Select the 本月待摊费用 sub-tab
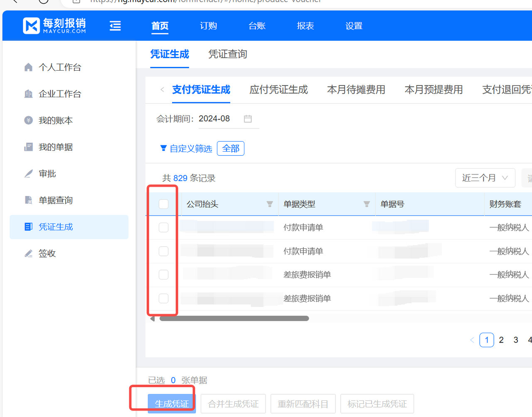 coord(356,90)
